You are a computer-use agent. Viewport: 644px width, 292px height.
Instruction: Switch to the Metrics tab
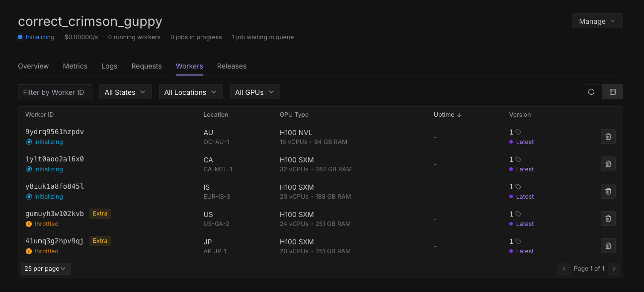point(75,66)
